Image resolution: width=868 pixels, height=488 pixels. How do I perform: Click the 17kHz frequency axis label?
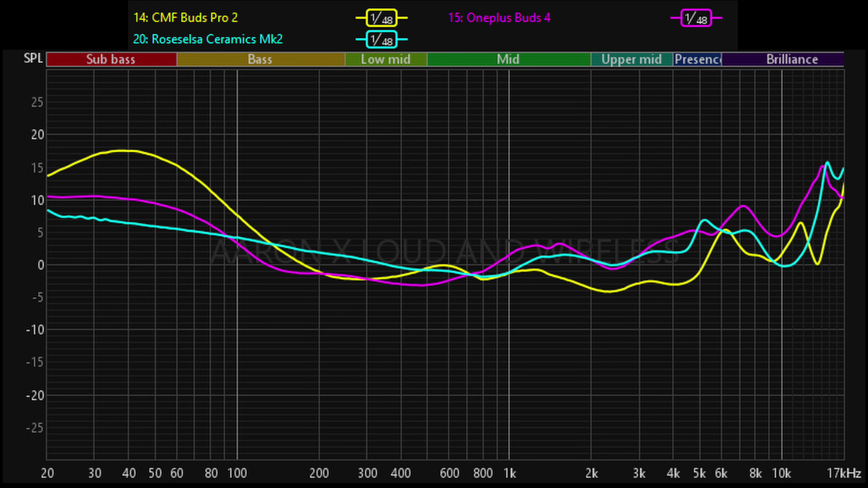click(x=844, y=473)
